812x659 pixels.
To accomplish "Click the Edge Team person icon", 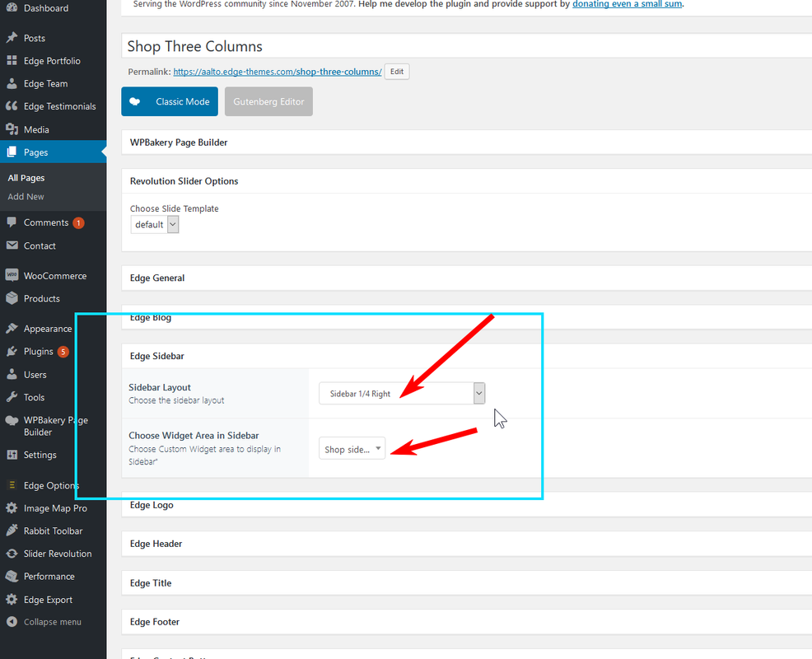I will click(12, 83).
